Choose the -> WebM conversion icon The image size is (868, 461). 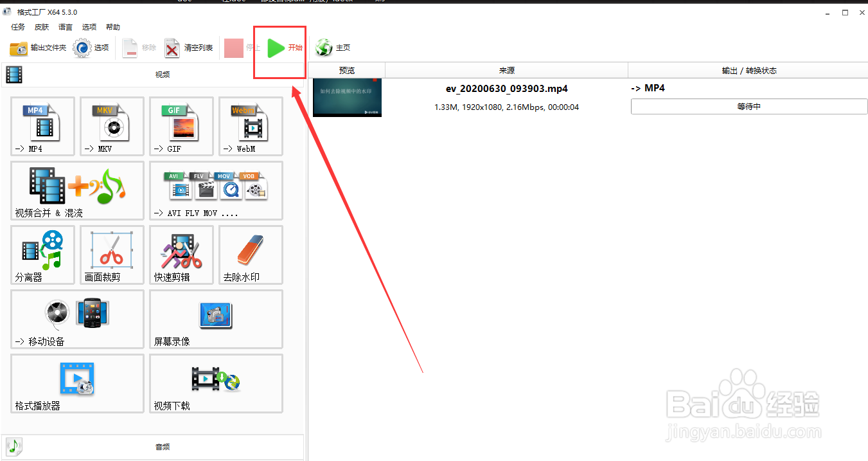[x=251, y=126]
